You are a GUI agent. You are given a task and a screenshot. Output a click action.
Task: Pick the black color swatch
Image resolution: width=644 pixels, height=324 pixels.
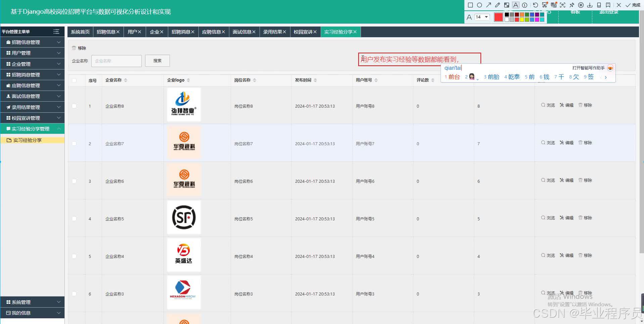click(x=507, y=14)
